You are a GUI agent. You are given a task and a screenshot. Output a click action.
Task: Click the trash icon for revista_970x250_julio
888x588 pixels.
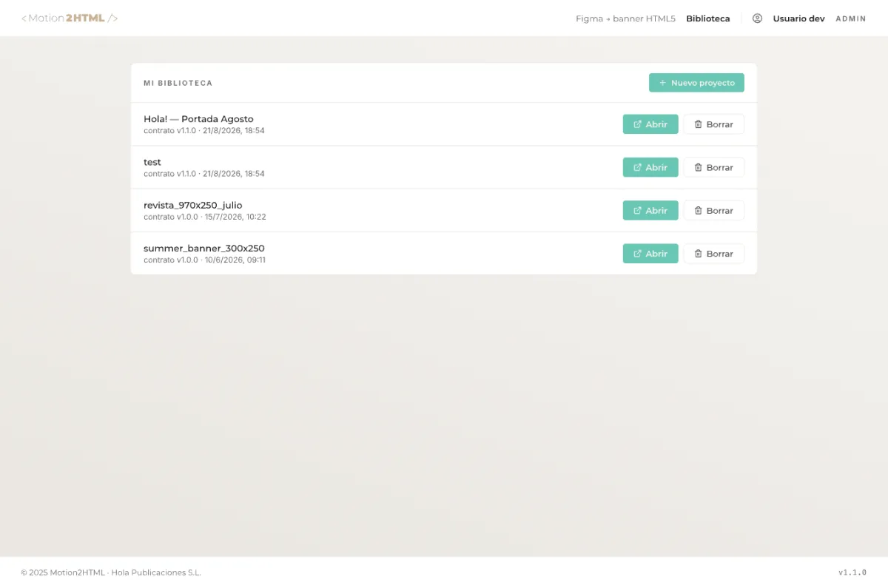(698, 210)
